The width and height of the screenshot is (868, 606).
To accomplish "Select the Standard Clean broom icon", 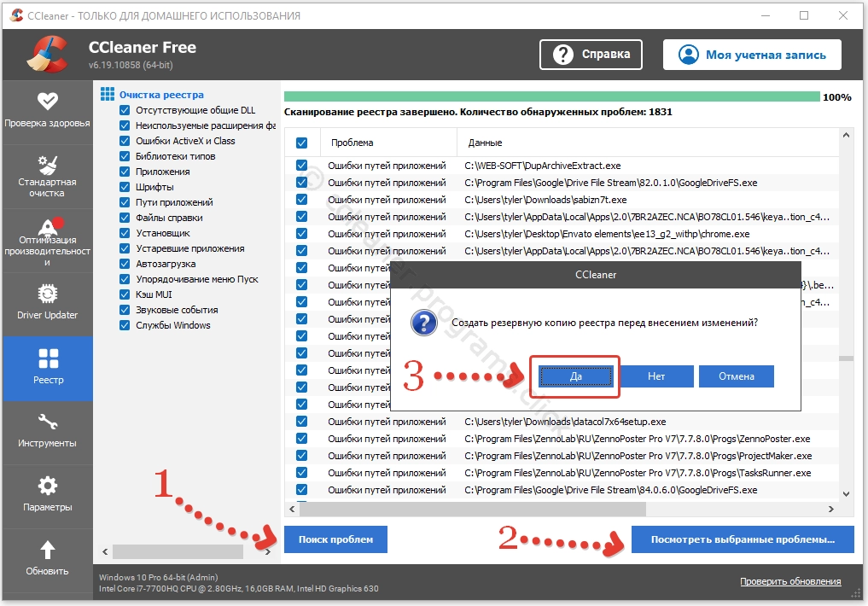I will (x=48, y=164).
